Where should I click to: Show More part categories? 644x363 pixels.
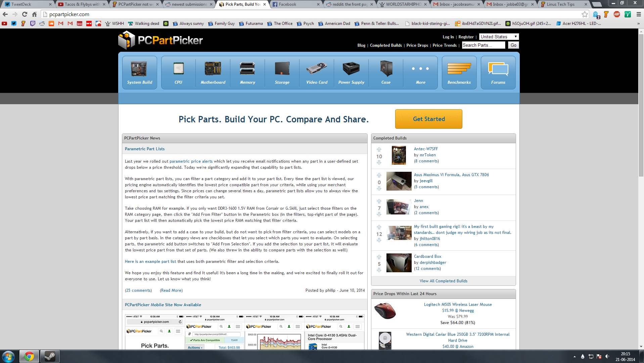click(x=420, y=73)
